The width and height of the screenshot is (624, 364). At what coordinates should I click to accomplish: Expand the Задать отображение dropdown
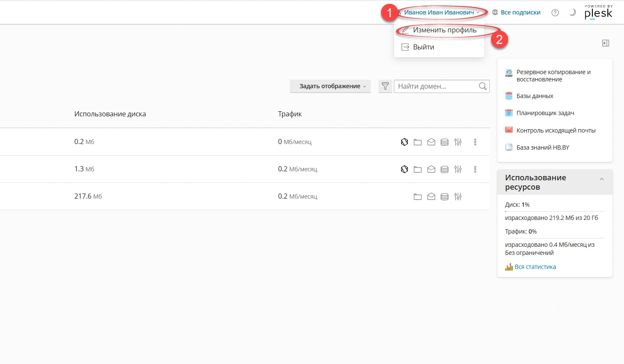[x=330, y=87]
